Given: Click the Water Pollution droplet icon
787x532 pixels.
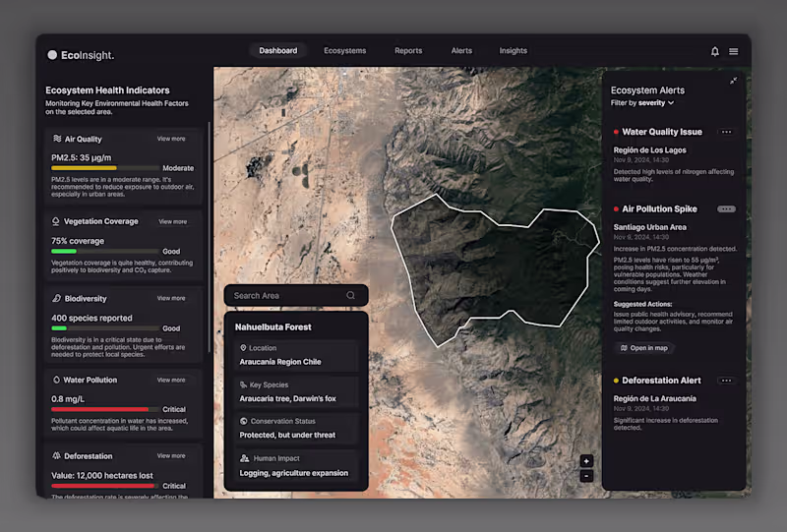Looking at the screenshot, I should click(x=56, y=380).
